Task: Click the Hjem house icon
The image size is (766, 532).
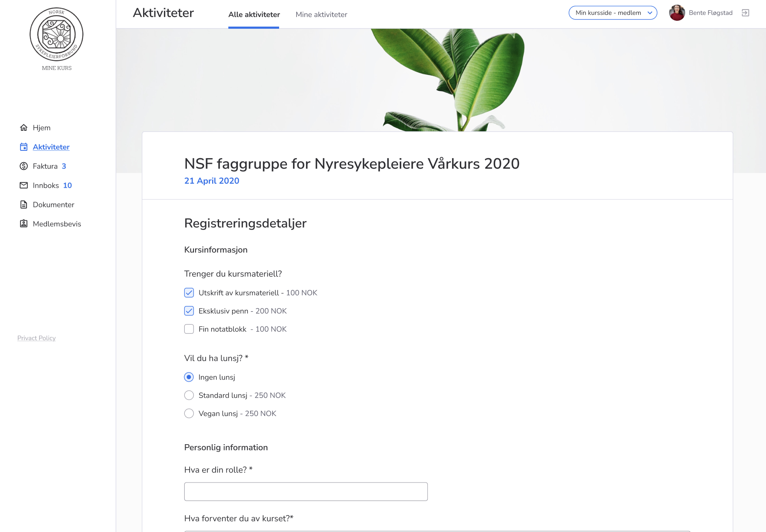Action: (x=24, y=127)
